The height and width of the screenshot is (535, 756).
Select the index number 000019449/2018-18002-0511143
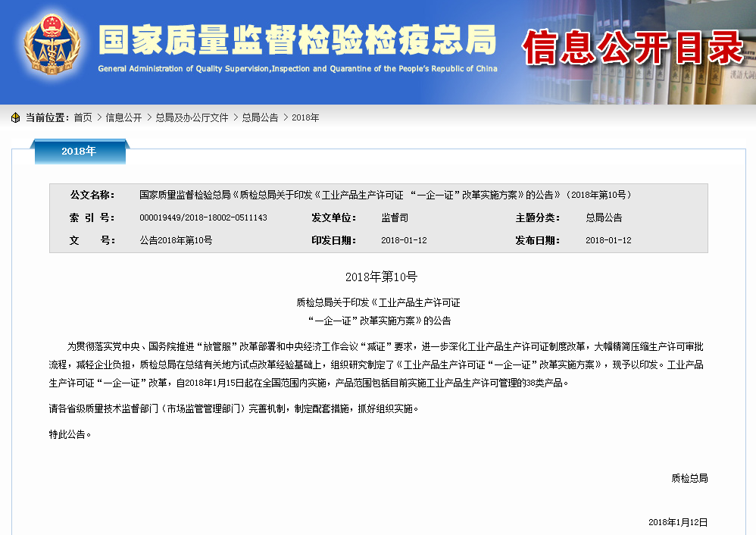203,217
